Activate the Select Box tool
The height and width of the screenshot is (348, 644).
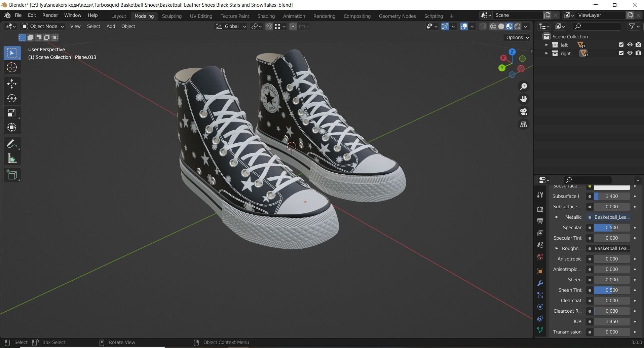click(x=12, y=53)
